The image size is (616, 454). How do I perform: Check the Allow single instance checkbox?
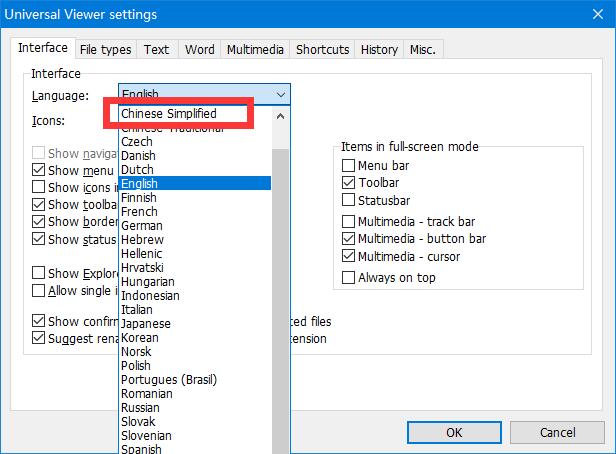coord(38,291)
